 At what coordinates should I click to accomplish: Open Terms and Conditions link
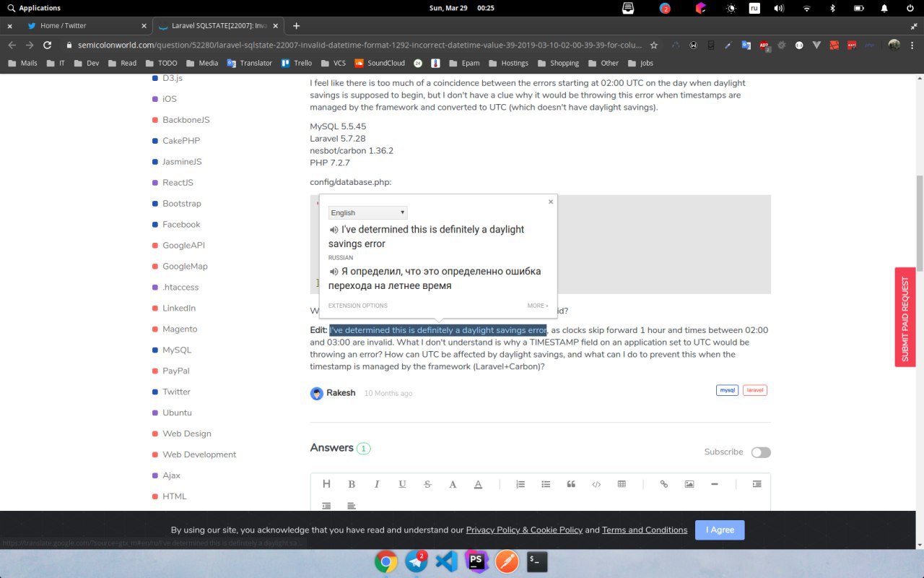[645, 530]
